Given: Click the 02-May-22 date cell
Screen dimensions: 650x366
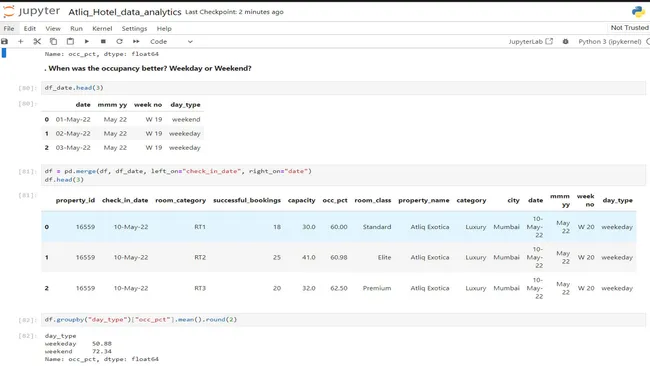Looking at the screenshot, I should pyautogui.click(x=73, y=133).
